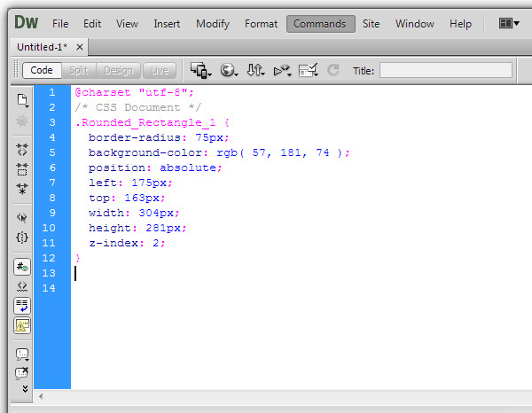Switch to Code view button
532x413 pixels.
click(42, 70)
